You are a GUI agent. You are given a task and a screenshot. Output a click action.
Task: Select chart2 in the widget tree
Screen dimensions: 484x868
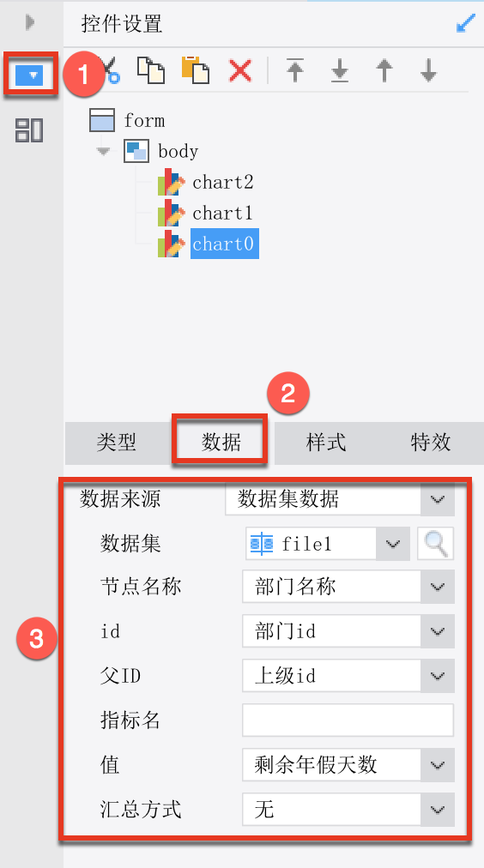[222, 182]
